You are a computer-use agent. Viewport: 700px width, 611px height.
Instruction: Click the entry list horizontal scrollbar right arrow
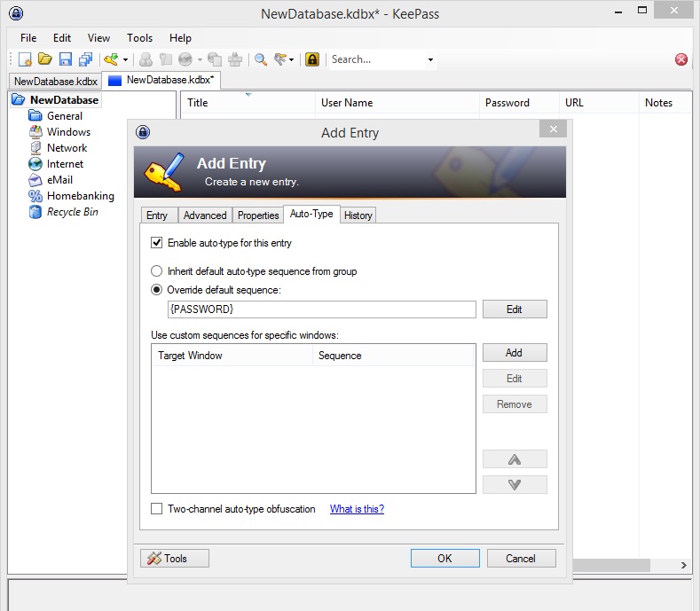pyautogui.click(x=684, y=565)
